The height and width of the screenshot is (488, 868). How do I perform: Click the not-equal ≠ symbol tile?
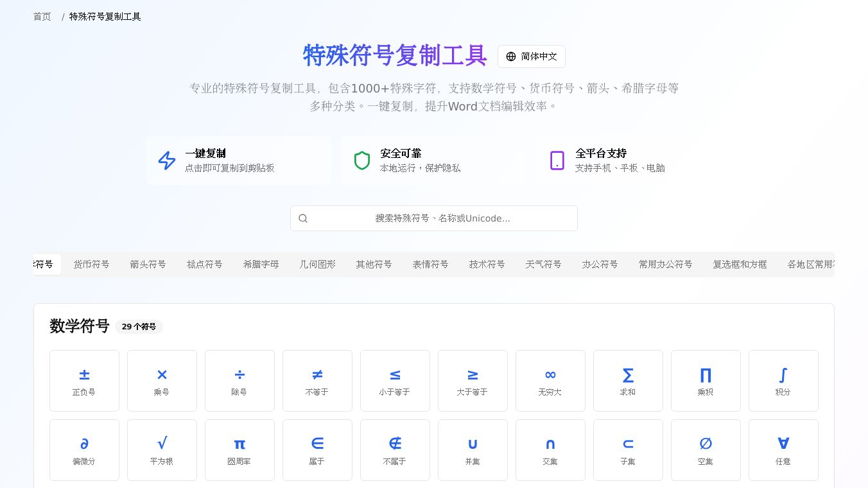317,381
